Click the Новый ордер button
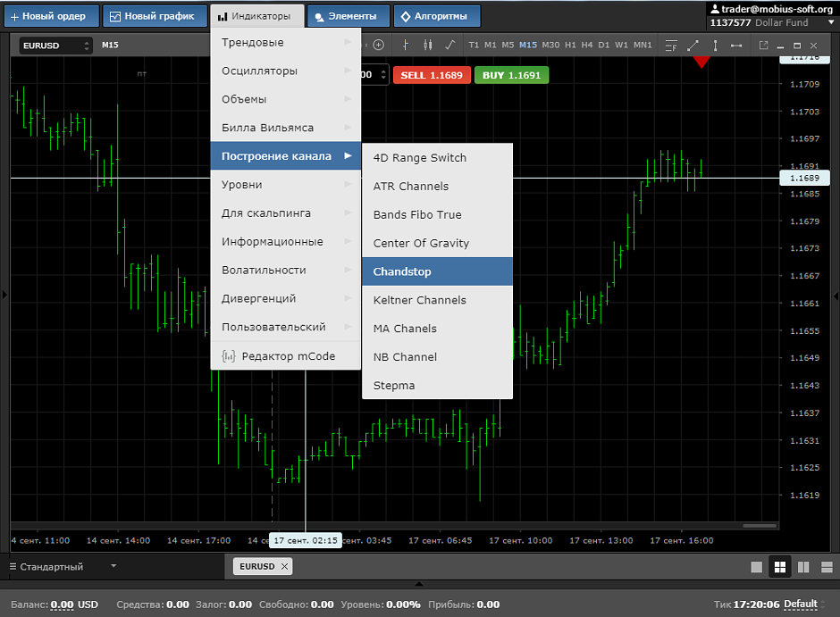The width and height of the screenshot is (840, 617). pos(52,16)
